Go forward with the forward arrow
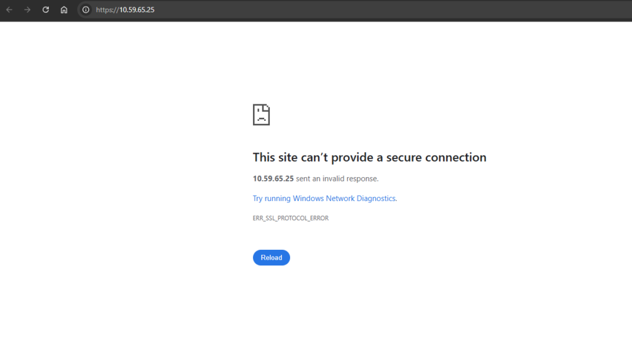The width and height of the screenshot is (632, 364). click(27, 10)
